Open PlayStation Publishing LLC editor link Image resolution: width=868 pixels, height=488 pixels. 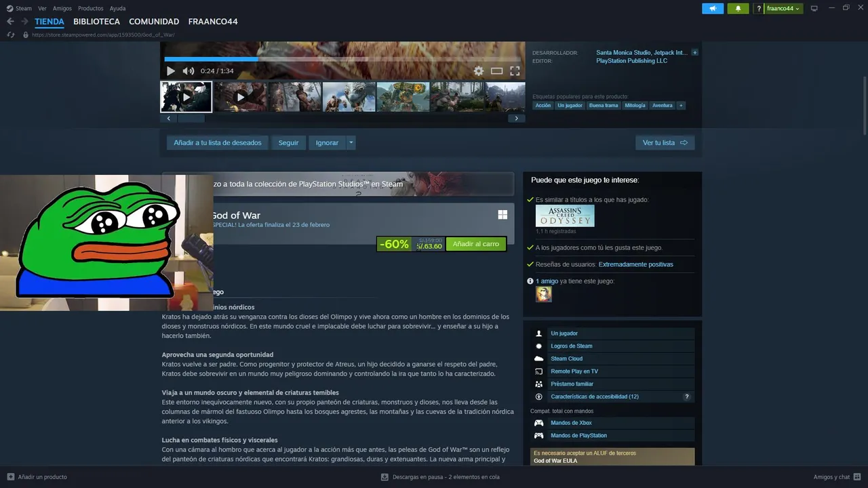coord(631,60)
